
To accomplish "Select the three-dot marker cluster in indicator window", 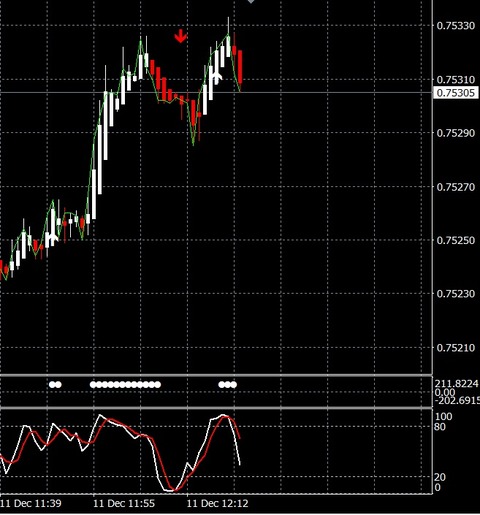I will [228, 385].
